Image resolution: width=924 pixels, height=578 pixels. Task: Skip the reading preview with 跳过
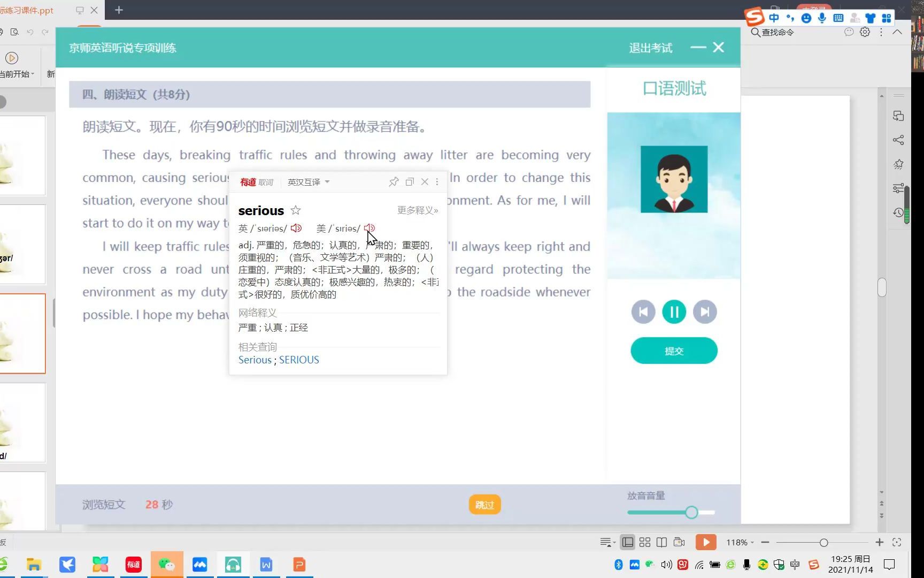tap(484, 505)
